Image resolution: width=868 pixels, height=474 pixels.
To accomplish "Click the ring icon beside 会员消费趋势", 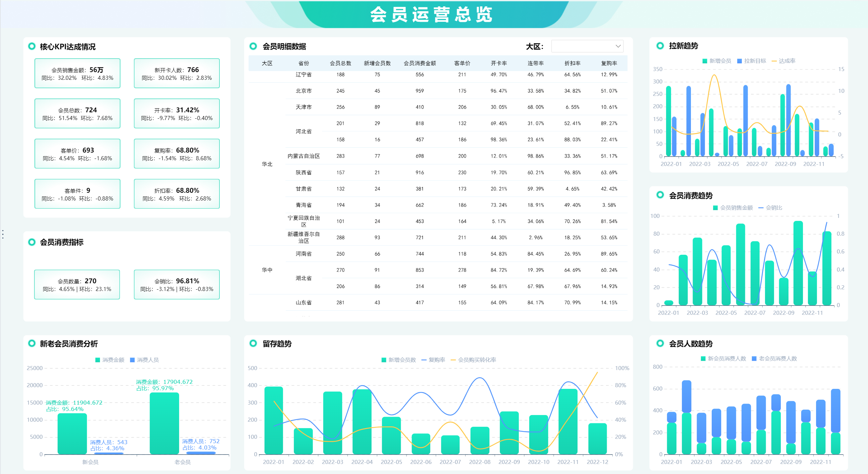I will pos(660,195).
